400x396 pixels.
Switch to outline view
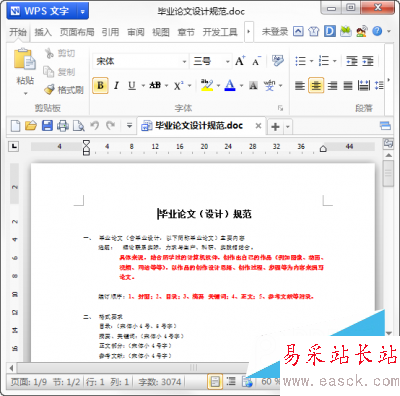click(231, 381)
